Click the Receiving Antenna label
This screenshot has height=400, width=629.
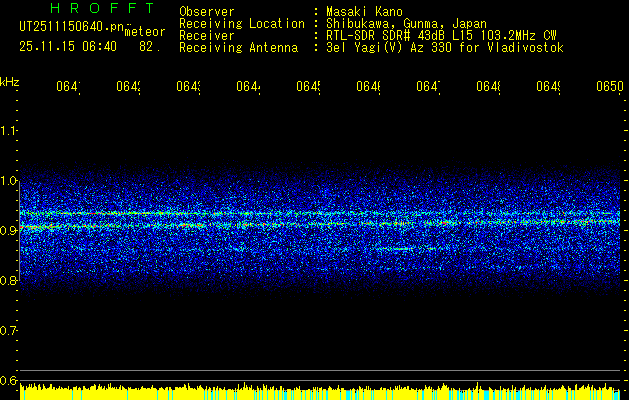(239, 48)
